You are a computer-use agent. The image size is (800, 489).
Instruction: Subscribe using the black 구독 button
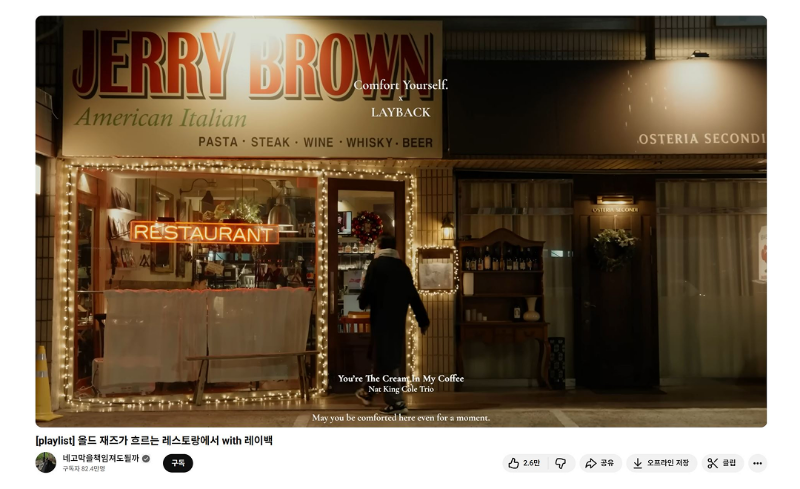pyautogui.click(x=178, y=463)
